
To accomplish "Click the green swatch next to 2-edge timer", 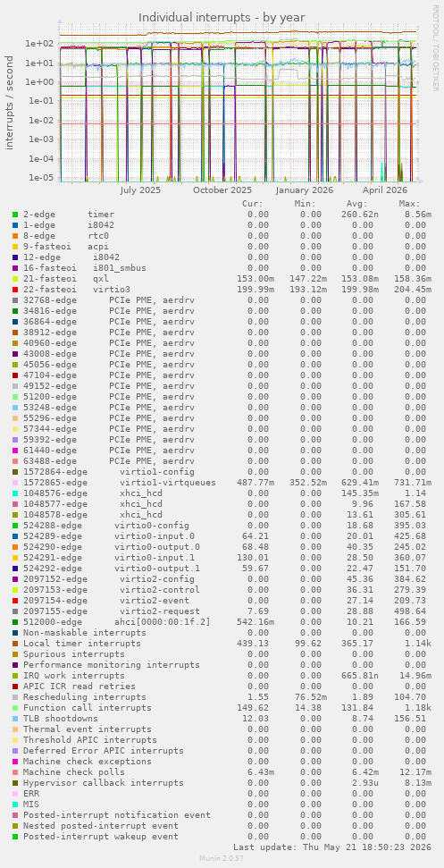I will click(15, 215).
